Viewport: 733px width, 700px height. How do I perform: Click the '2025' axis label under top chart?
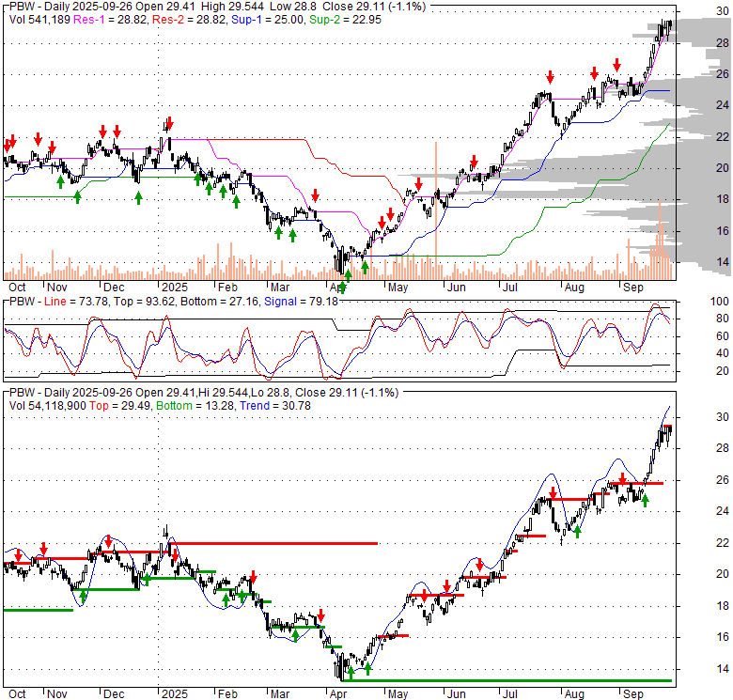click(175, 288)
